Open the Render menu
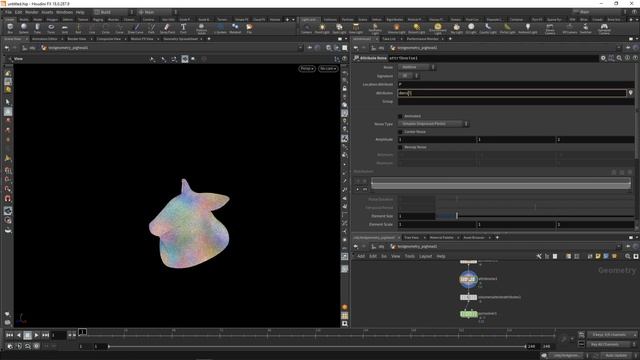 31,12
